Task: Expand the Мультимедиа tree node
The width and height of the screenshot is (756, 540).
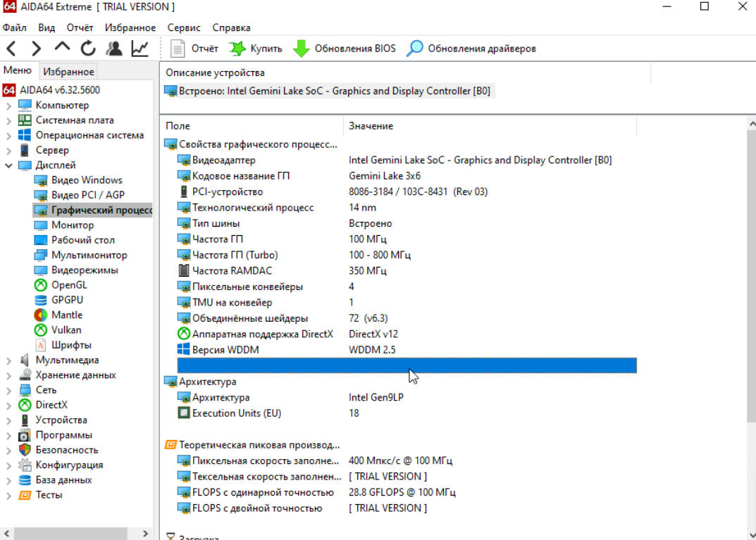Action: [x=8, y=360]
